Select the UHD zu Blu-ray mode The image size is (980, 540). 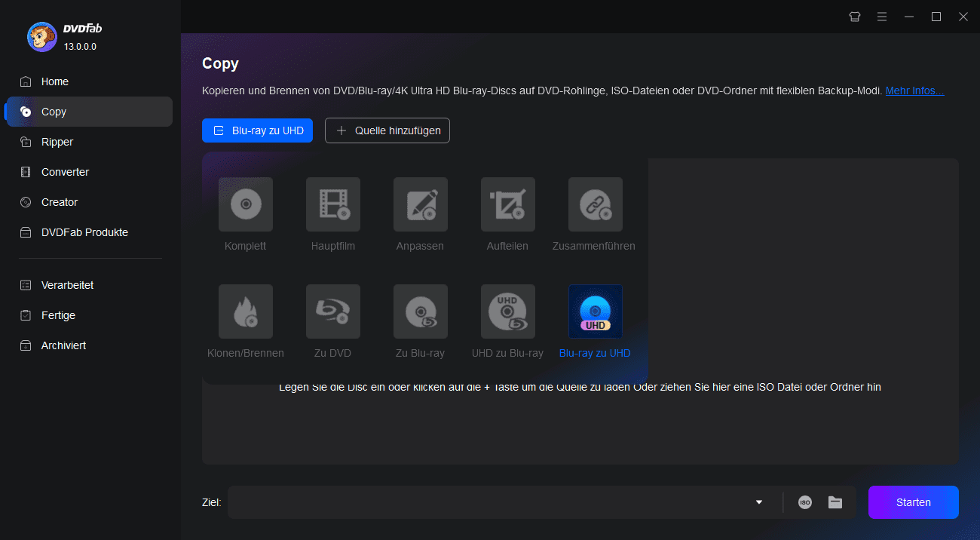[x=508, y=311]
